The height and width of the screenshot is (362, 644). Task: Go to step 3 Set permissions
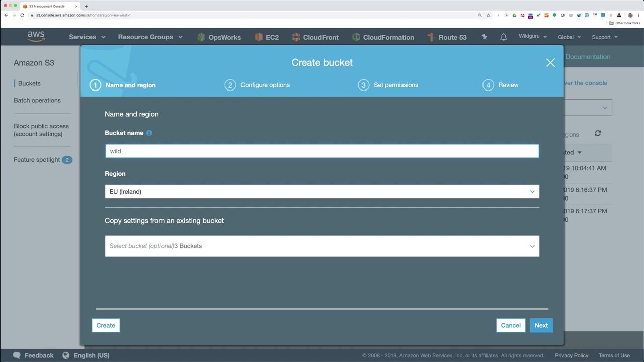tap(388, 85)
